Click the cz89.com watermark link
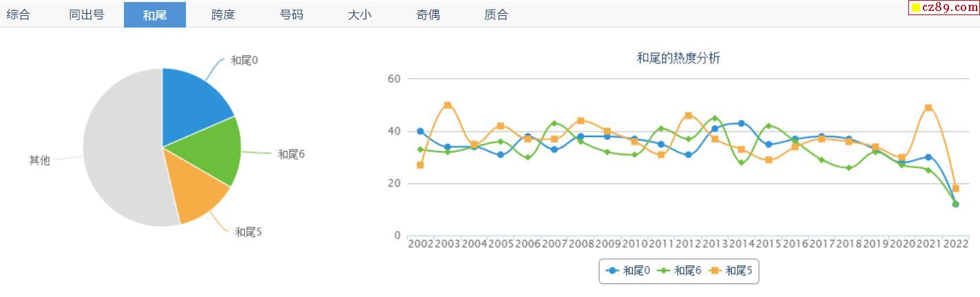Viewport: 980px width, 297px height. coord(943,8)
